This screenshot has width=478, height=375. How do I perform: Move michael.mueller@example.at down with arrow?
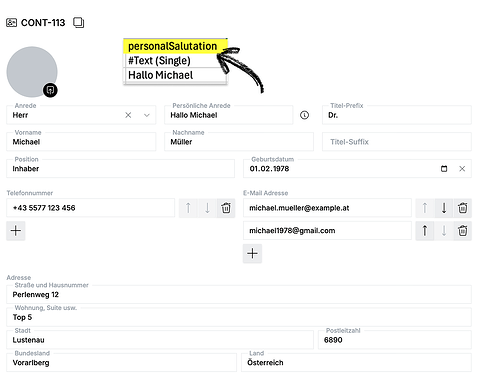[x=444, y=208]
